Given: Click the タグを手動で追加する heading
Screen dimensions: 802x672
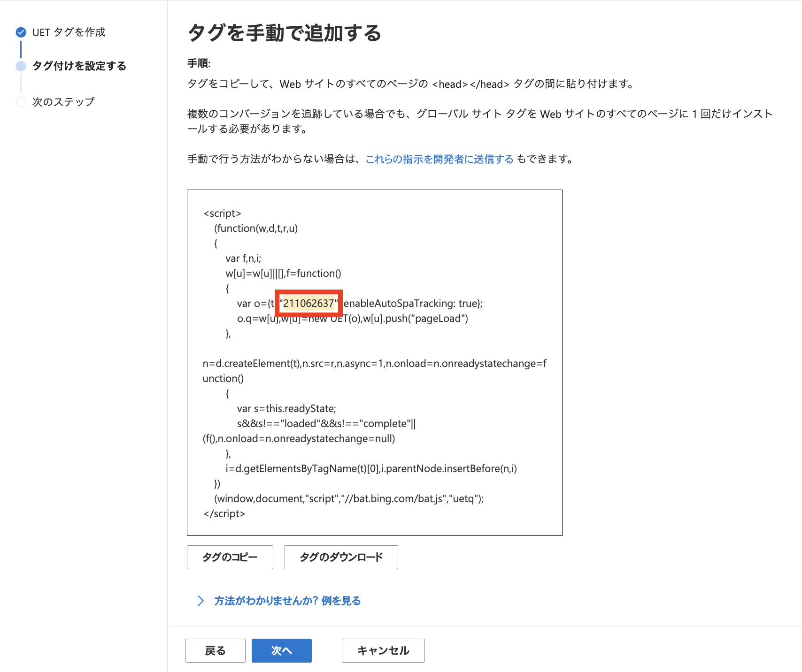Looking at the screenshot, I should [x=285, y=33].
